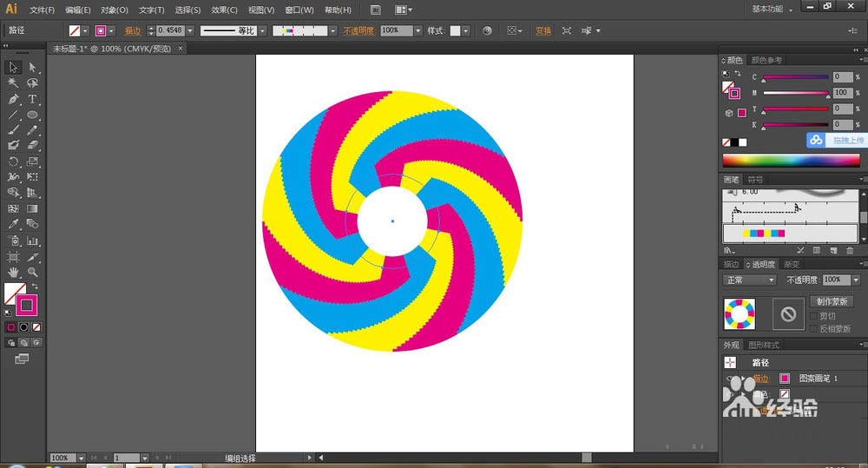Pick the Magic Wand tool

[13, 83]
